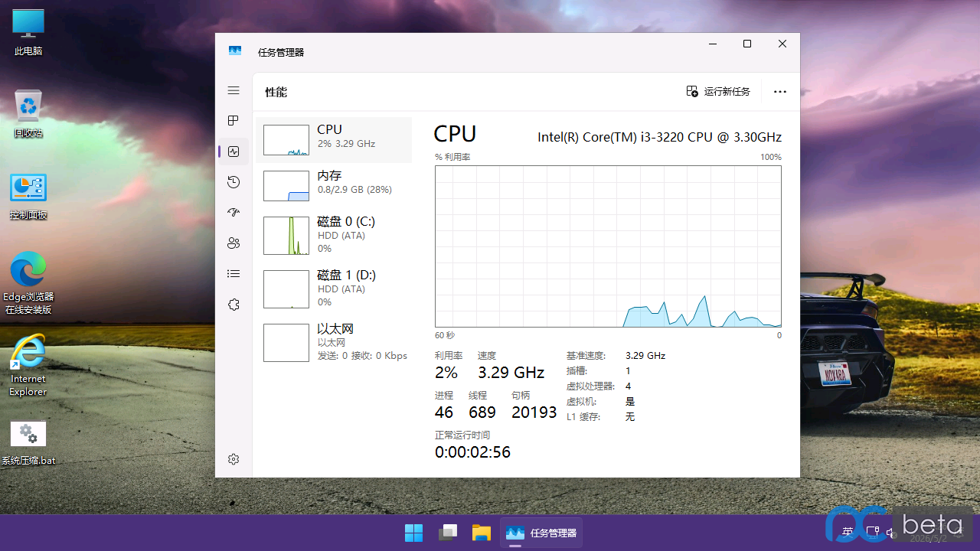Screen dimensions: 980x551
Task: Click the thread count 689
Action: tap(482, 412)
